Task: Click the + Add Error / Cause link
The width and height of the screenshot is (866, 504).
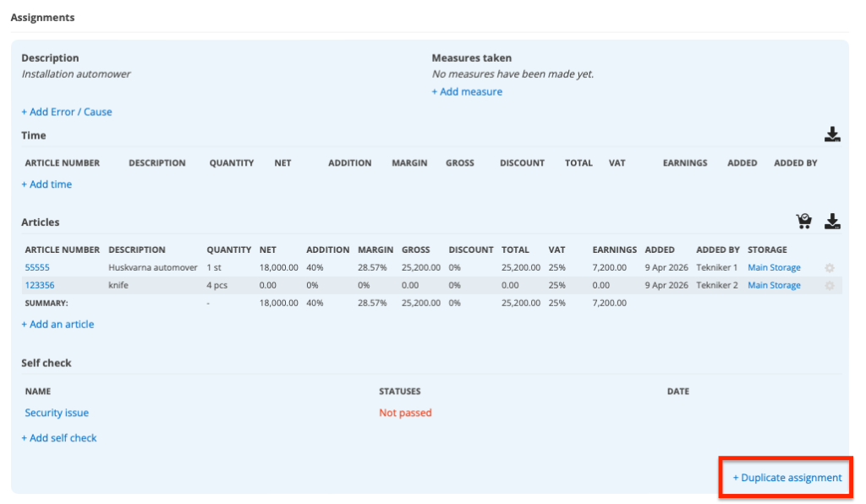Action: tap(67, 112)
